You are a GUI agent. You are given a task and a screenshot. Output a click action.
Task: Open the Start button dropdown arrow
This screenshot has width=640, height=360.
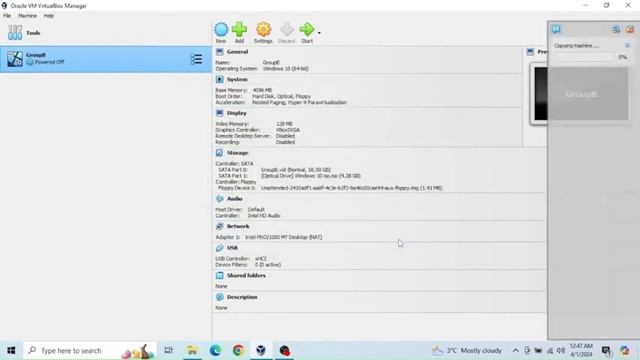tap(319, 33)
